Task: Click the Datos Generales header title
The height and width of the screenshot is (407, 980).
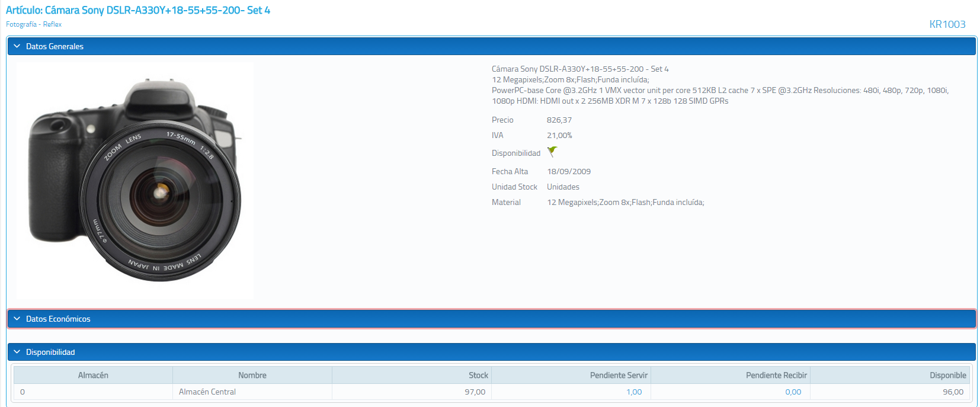Action: 55,46
